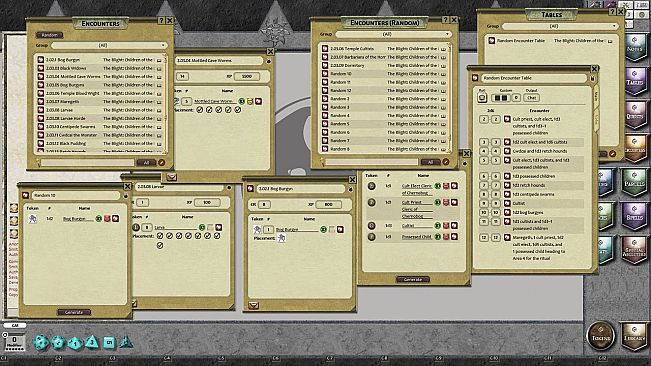Open the Tokens round button
This screenshot has width=651, height=366.
coord(601,336)
